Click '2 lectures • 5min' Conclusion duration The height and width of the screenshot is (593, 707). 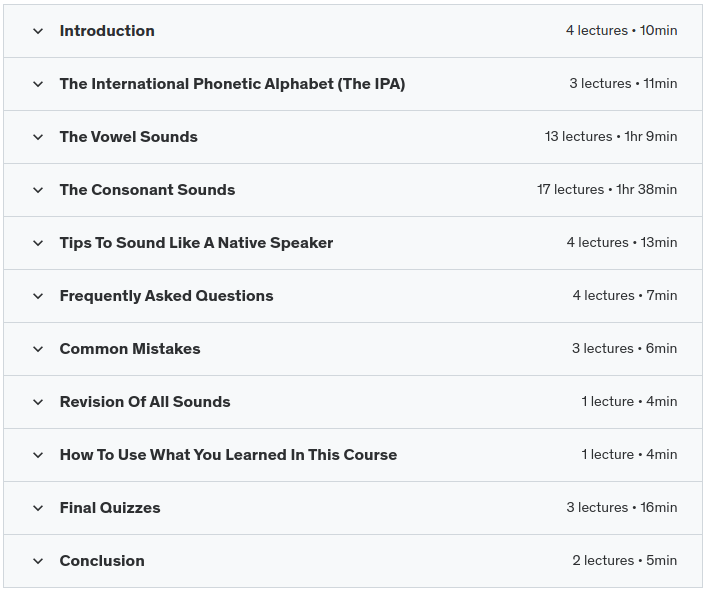coord(625,561)
